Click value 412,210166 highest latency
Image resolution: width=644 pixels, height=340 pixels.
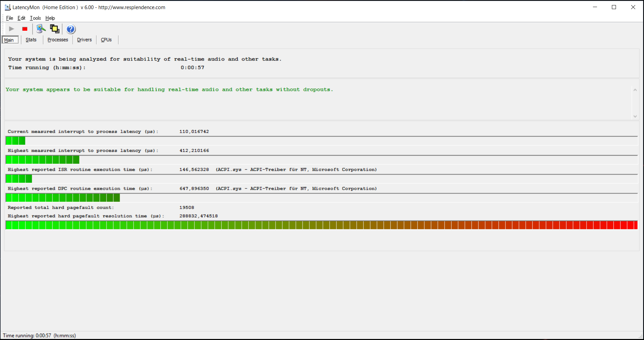pyautogui.click(x=194, y=151)
